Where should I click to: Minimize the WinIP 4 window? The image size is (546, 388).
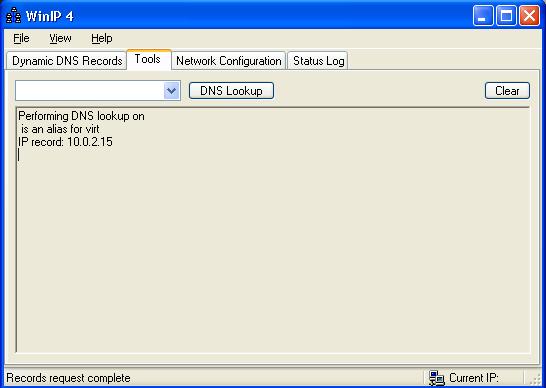(x=483, y=16)
